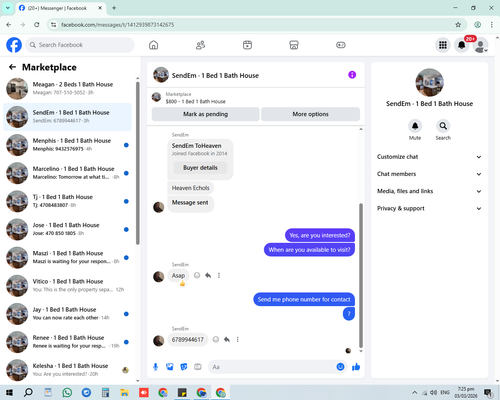The image size is (500, 400).
Task: Open the Facebook Home icon
Action: pos(153,45)
